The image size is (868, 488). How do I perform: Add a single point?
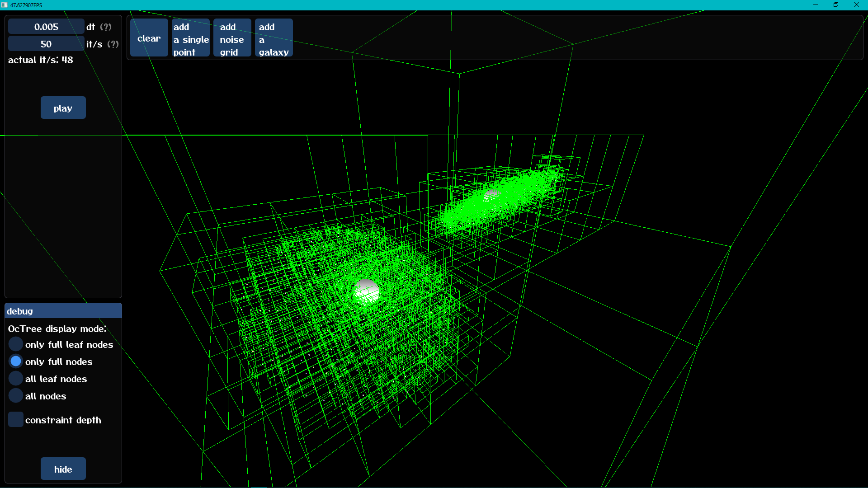click(x=191, y=38)
